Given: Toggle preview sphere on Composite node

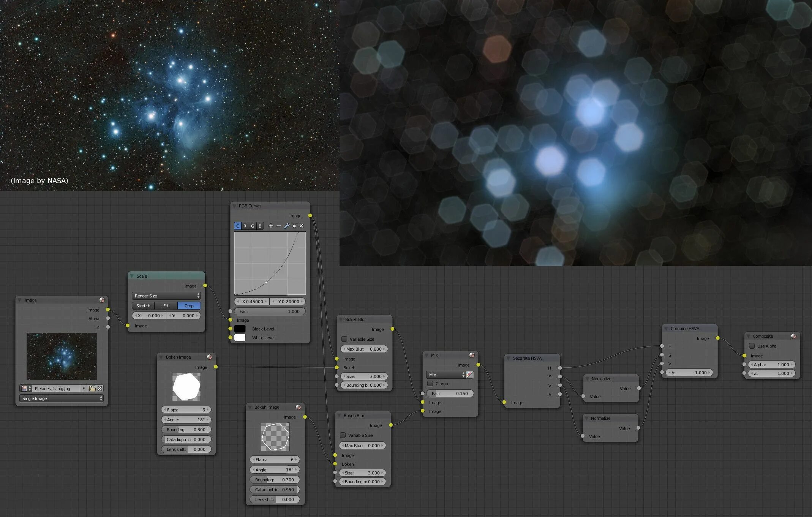Looking at the screenshot, I should pyautogui.click(x=793, y=336).
